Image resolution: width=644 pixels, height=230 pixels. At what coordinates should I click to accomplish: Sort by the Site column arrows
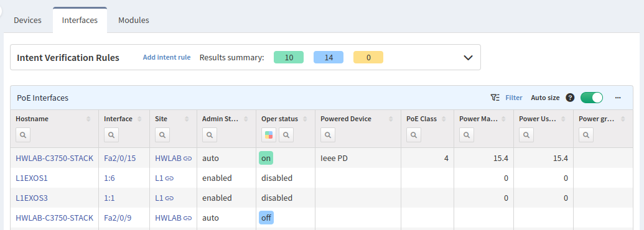point(187,119)
